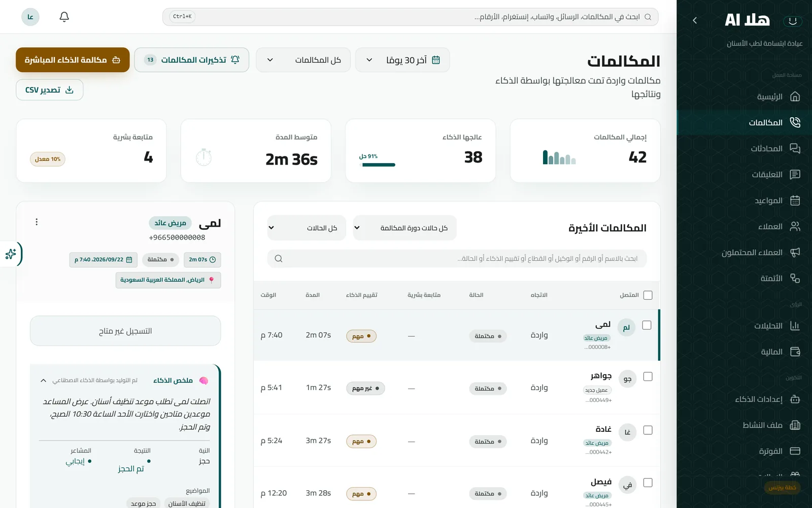Click the خطة برنس plan badge
This screenshot has width=812, height=508.
click(782, 488)
